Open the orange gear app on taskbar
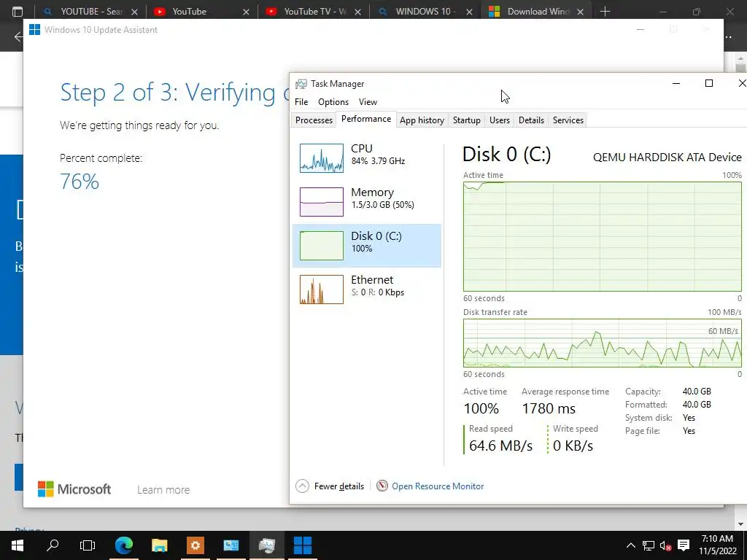 tap(196, 545)
